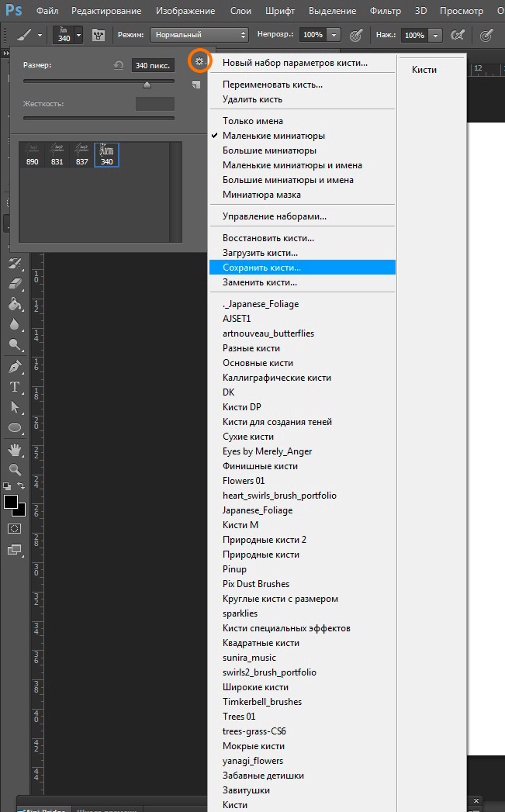Swap foreground and background colors
Screen dimensions: 505x812
coord(21,485)
